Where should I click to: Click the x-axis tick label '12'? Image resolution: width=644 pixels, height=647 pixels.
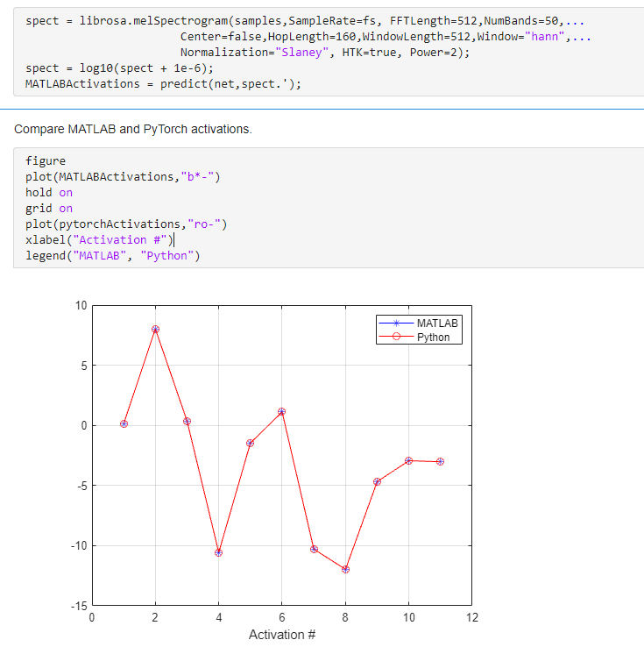[472, 617]
